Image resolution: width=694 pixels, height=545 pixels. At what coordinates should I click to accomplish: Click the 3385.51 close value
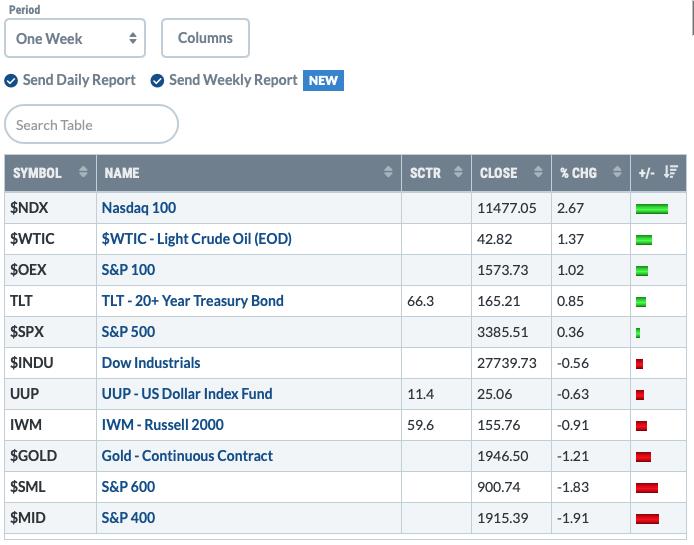503,332
